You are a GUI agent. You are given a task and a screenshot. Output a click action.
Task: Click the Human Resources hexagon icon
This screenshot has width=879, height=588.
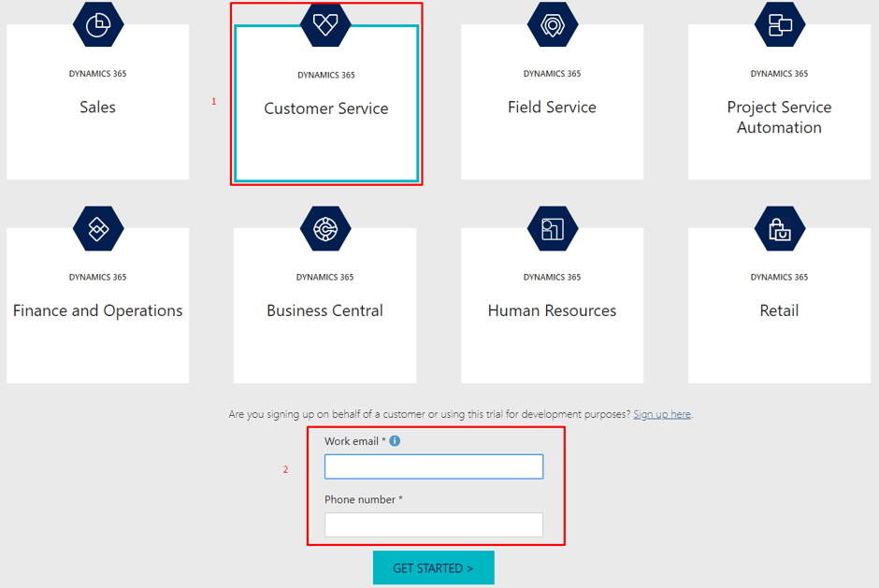(x=553, y=229)
